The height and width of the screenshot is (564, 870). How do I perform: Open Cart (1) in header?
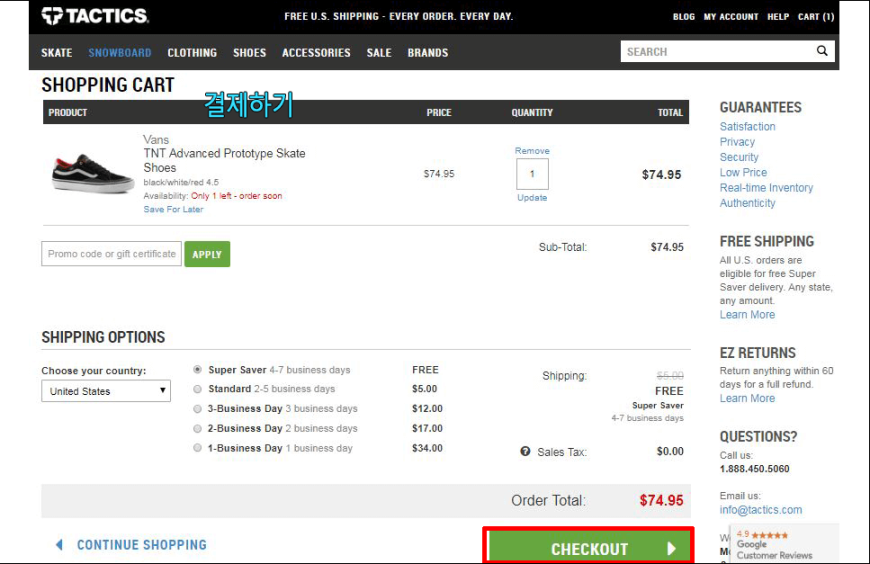[816, 17]
